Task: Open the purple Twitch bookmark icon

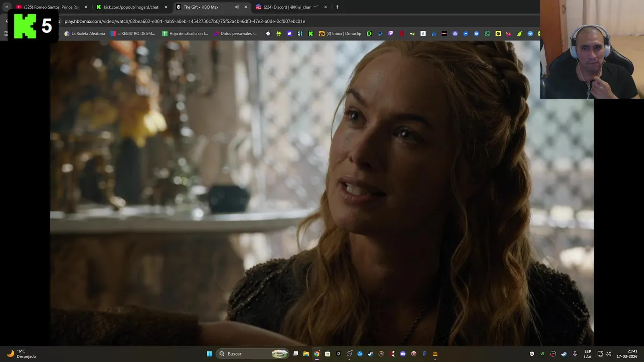Action: 391,34
